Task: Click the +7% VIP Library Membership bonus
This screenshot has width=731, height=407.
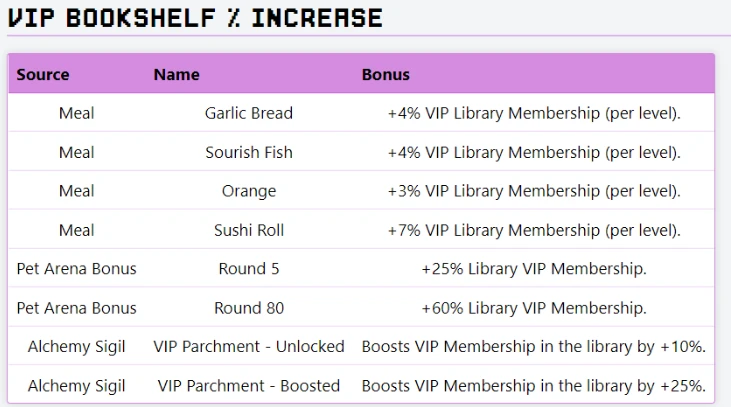Action: (x=534, y=230)
